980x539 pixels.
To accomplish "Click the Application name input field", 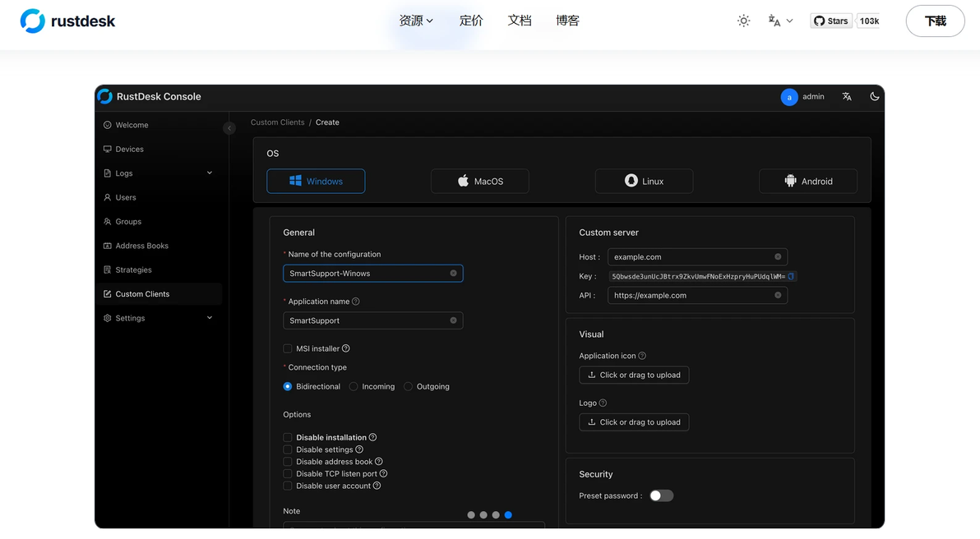I will tap(372, 320).
